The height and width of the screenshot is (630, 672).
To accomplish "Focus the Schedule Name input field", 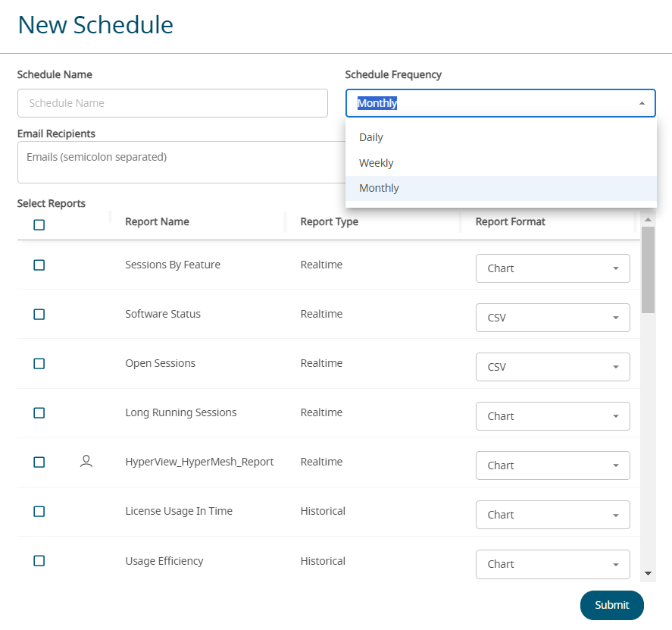I will pyautogui.click(x=172, y=103).
